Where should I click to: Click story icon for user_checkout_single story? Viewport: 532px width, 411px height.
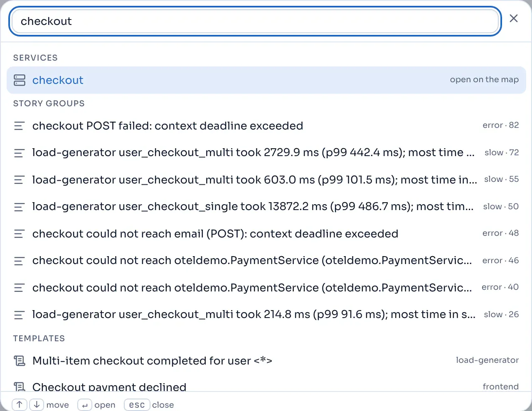tap(20, 207)
